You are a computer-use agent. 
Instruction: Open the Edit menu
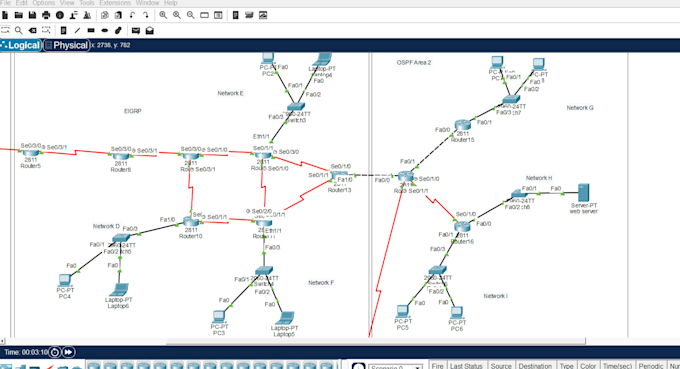tap(22, 3)
